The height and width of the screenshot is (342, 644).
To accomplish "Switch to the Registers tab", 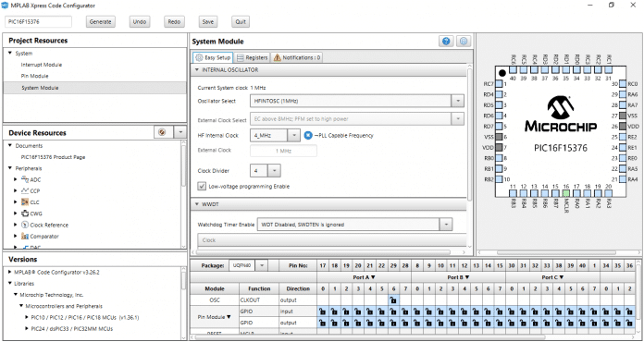I will point(253,58).
